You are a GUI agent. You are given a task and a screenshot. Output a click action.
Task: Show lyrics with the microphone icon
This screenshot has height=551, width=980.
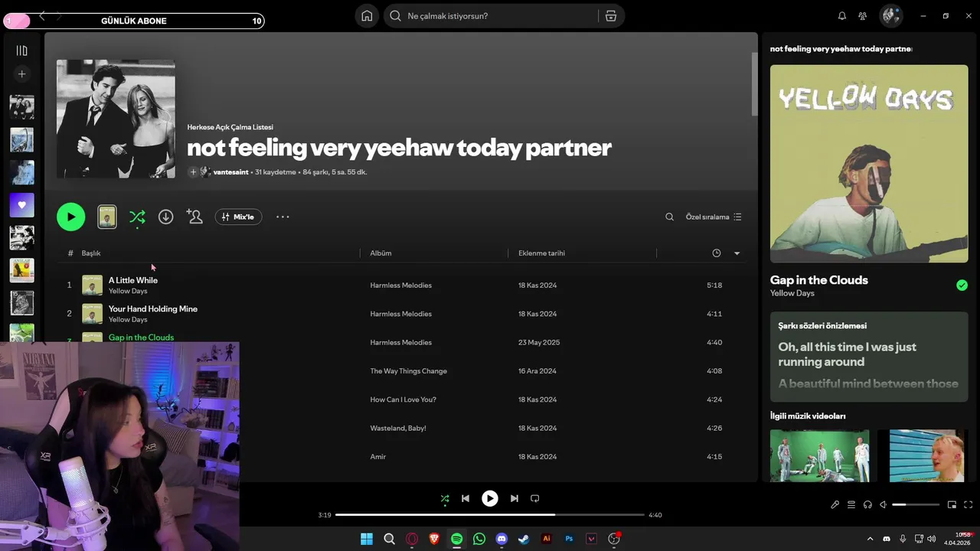tap(835, 505)
